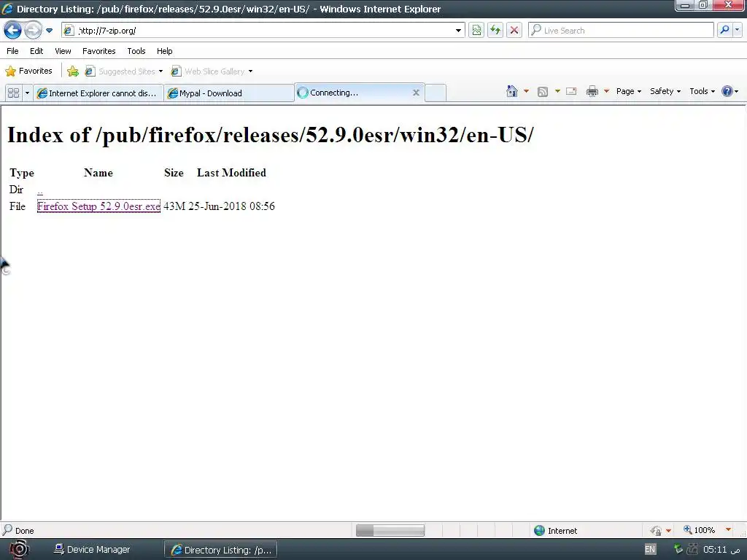Go back to the previous page

[x=13, y=31]
